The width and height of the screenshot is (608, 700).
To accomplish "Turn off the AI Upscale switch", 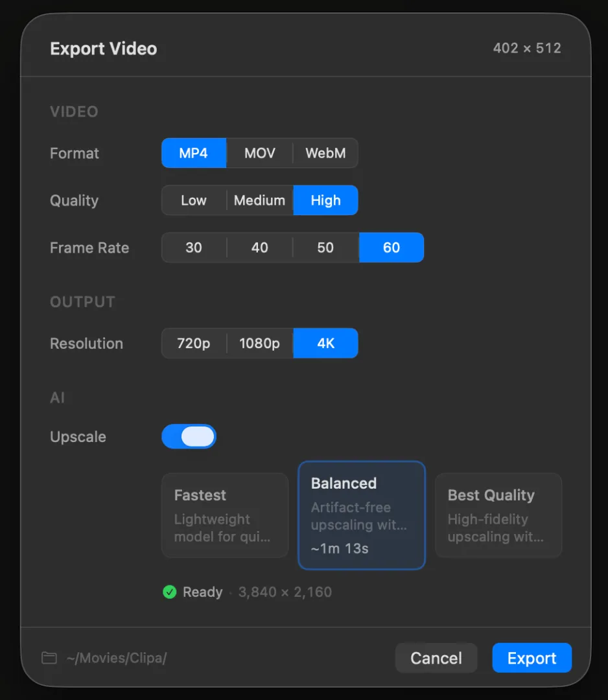I will click(x=189, y=437).
